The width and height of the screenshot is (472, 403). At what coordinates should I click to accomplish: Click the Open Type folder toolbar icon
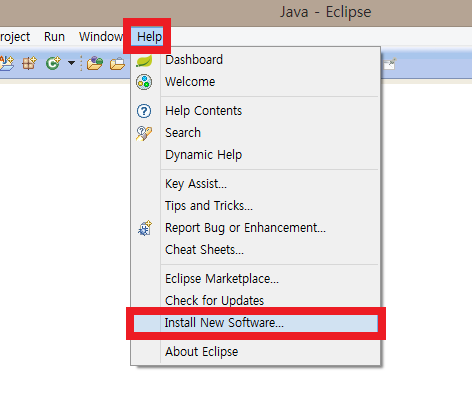tap(95, 63)
